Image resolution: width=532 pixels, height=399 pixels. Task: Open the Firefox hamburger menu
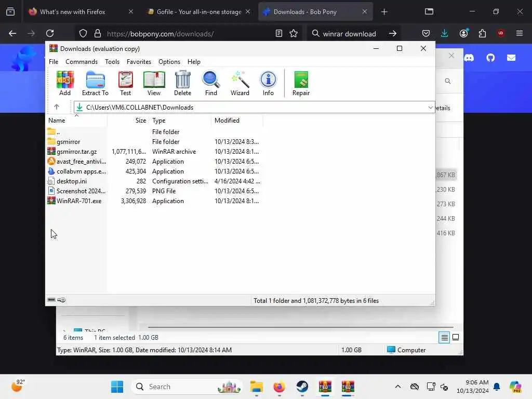[x=520, y=33]
